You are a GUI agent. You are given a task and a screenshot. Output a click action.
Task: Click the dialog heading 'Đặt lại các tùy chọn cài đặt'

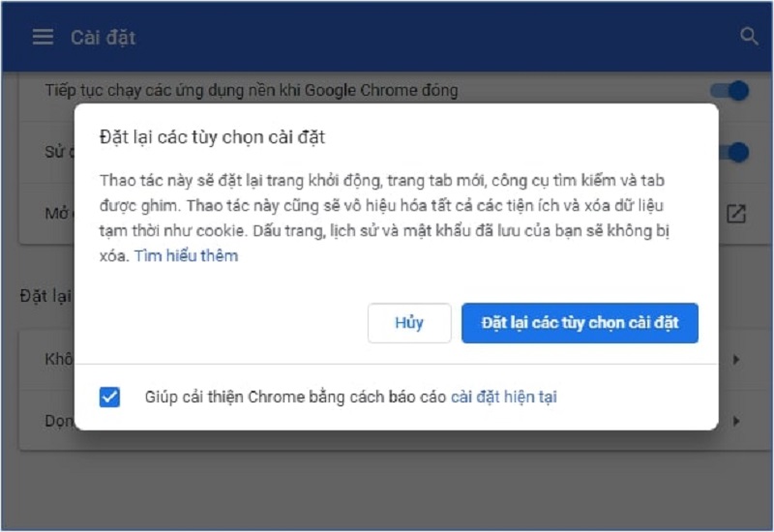(x=212, y=136)
